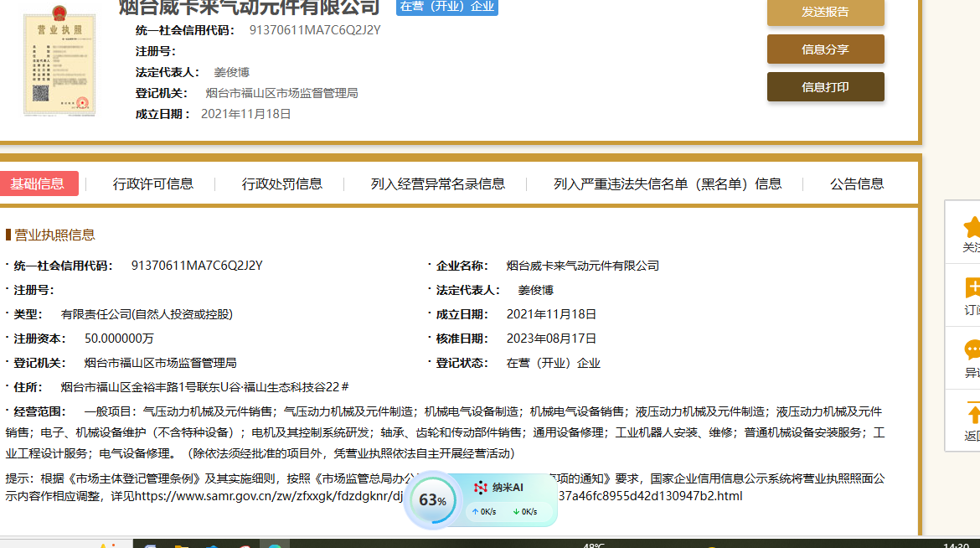Click the up-arrow 返回 icon in sidebar
Viewport: 980px width, 548px height.
973,413
